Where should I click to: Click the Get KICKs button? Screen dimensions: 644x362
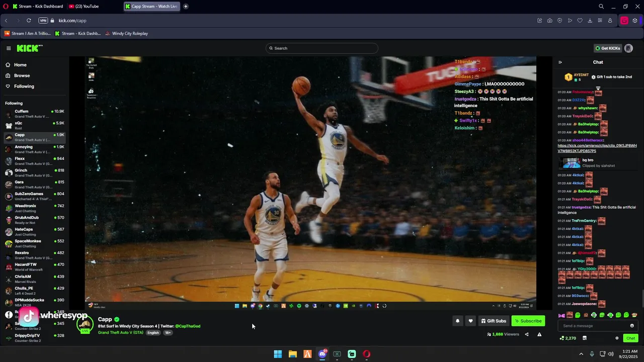pyautogui.click(x=608, y=48)
